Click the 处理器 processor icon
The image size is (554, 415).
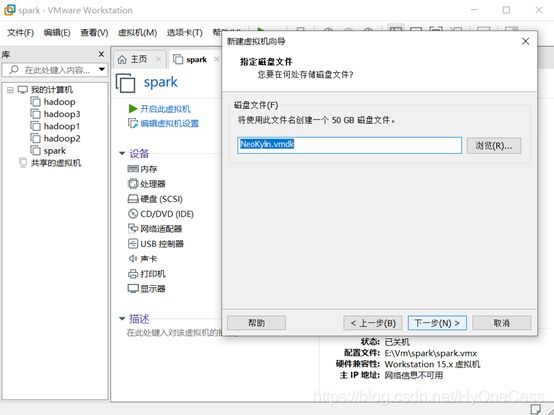pyautogui.click(x=133, y=184)
